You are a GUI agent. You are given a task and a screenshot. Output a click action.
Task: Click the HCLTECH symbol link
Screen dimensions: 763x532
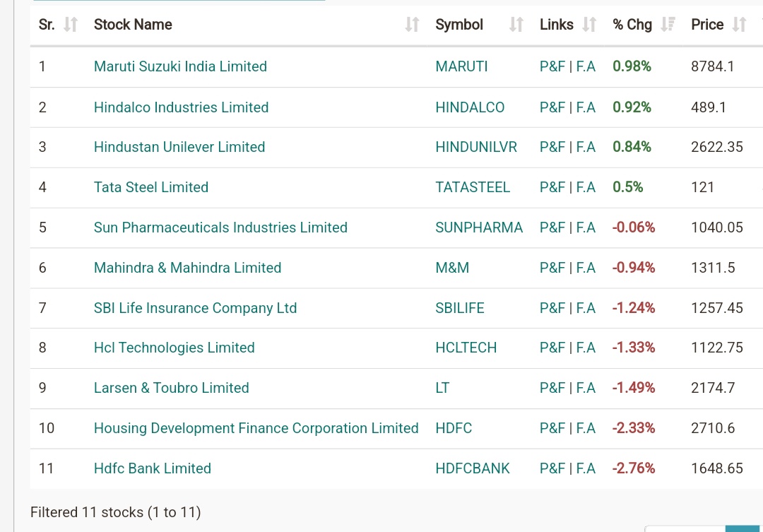466,348
